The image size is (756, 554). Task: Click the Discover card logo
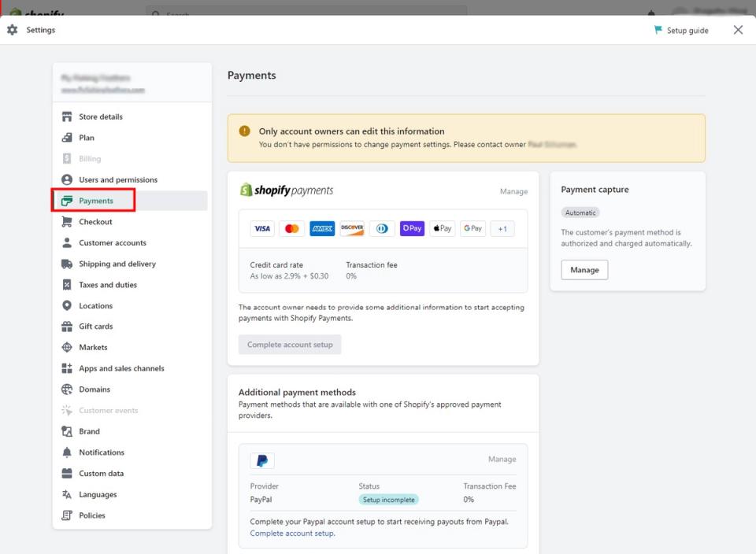point(353,228)
